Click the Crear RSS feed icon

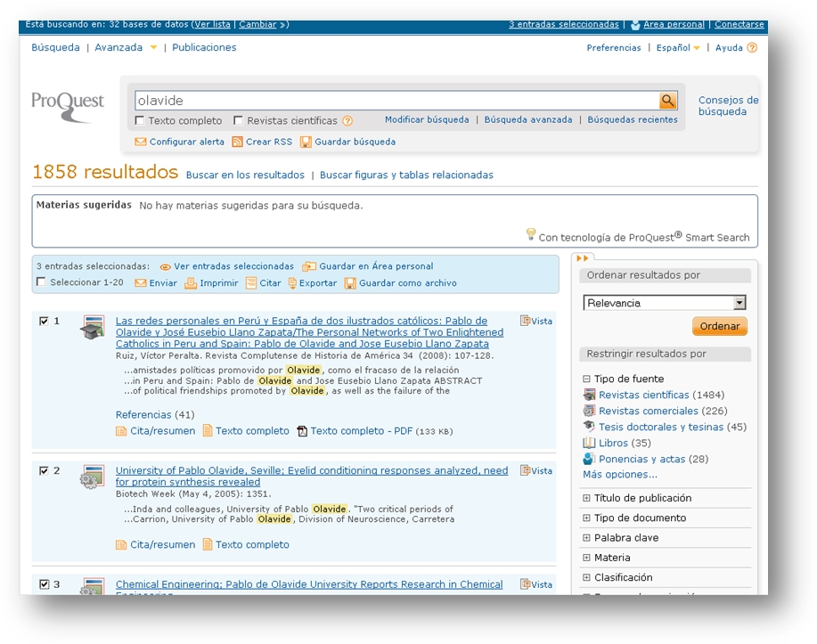click(237, 142)
